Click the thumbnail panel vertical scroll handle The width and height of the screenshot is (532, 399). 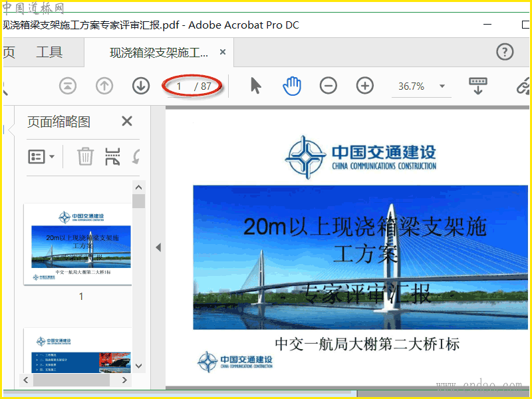tap(138, 201)
